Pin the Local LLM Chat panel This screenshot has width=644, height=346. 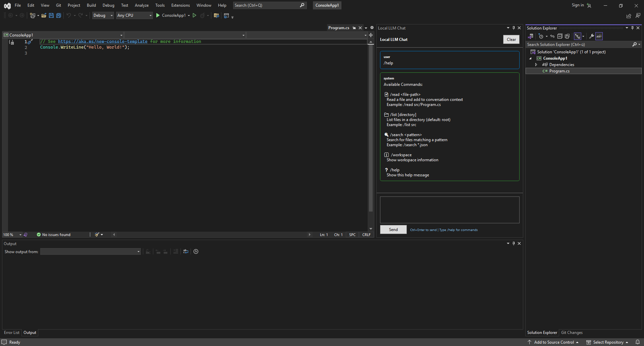pyautogui.click(x=513, y=28)
